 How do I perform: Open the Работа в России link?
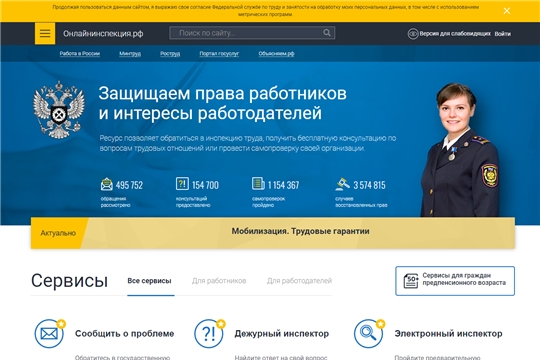tap(80, 53)
